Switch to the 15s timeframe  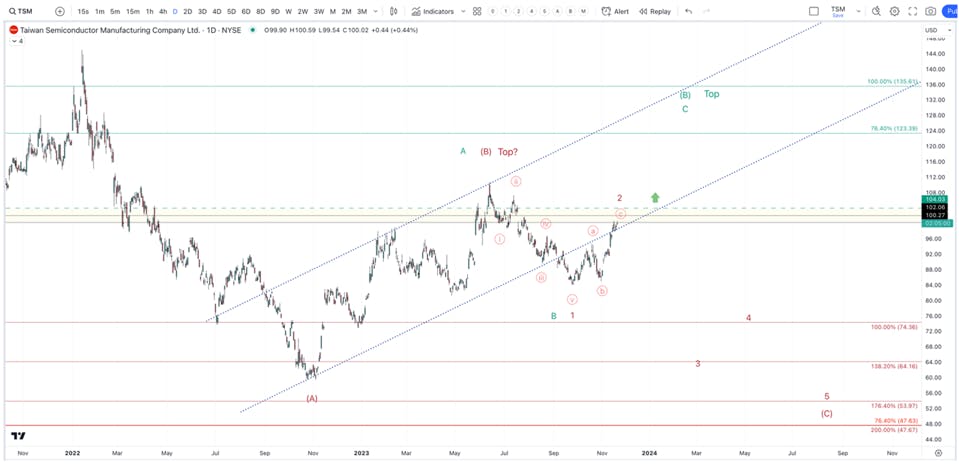click(x=83, y=11)
